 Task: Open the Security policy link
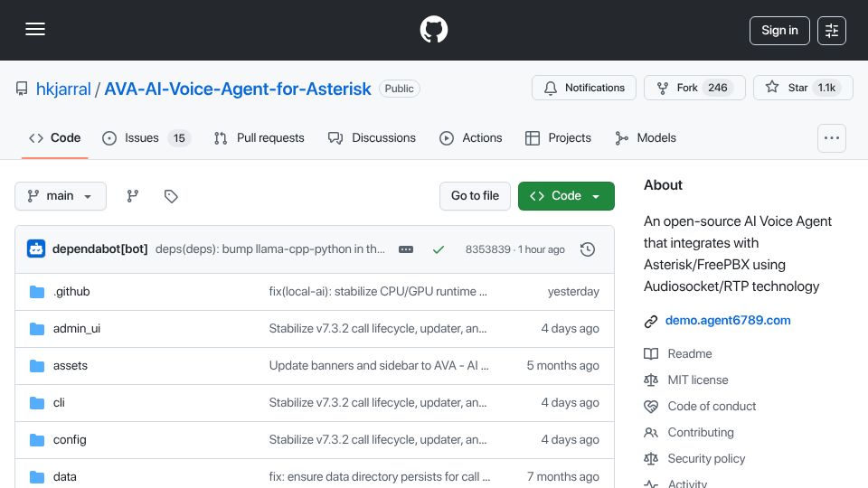pyautogui.click(x=706, y=459)
